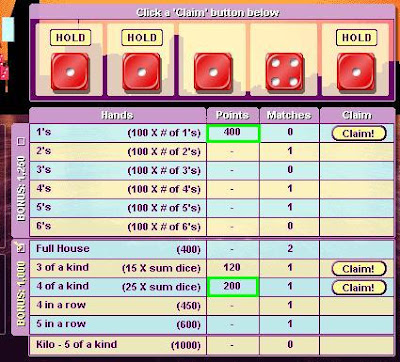The image size is (400, 362).
Task: Click the Full House hand name
Action: pos(63,249)
